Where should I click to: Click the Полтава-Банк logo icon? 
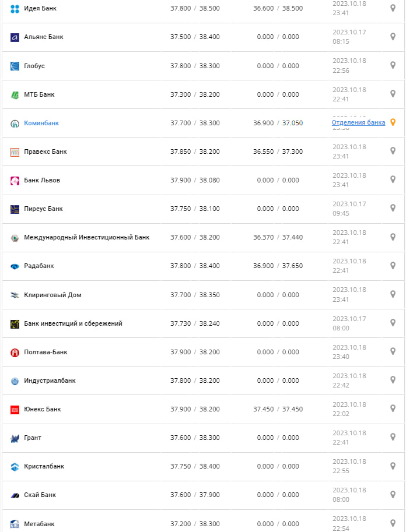click(15, 352)
